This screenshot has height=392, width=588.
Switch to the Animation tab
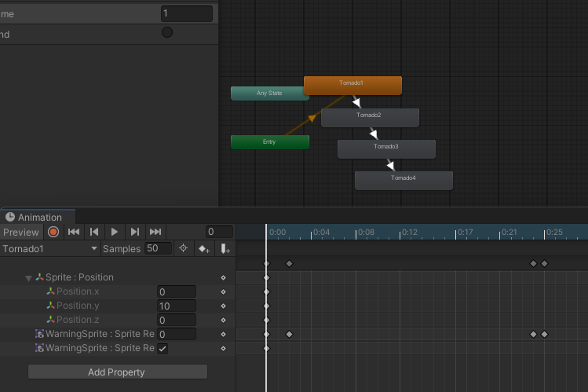pyautogui.click(x=38, y=217)
